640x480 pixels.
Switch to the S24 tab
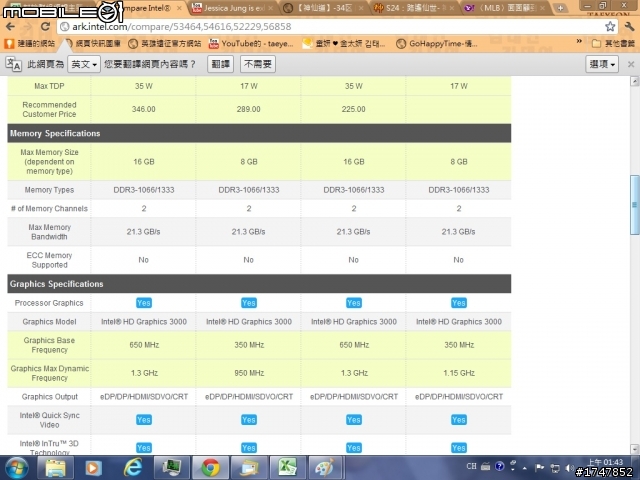point(415,8)
